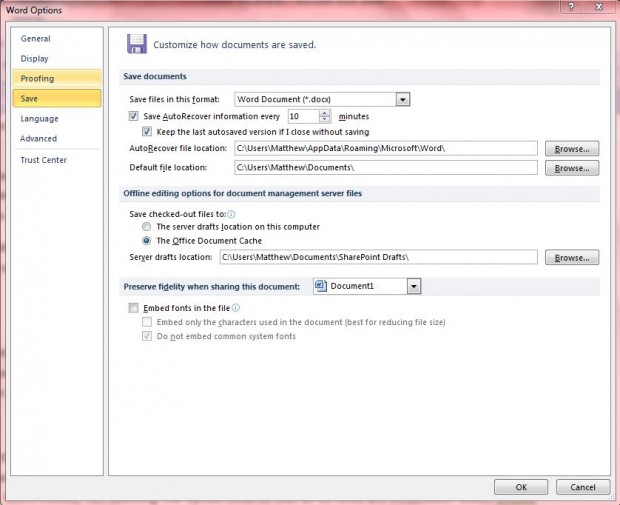Enable Embed fonts in the file checkbox
Screen dimensions: 620x505
click(x=134, y=308)
